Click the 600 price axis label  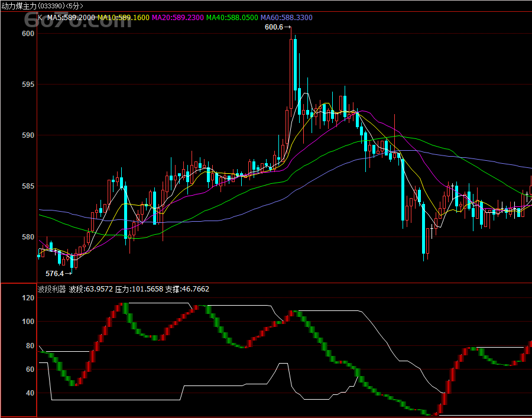pos(28,34)
